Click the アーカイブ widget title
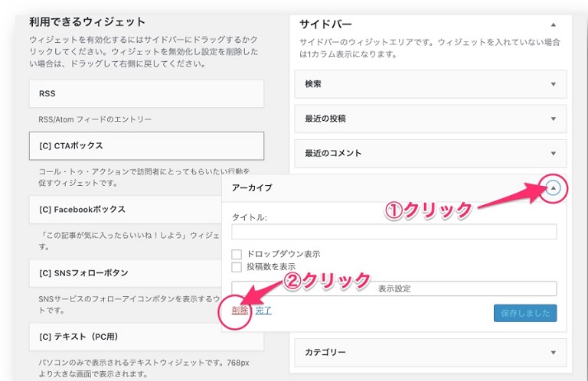 coord(252,187)
